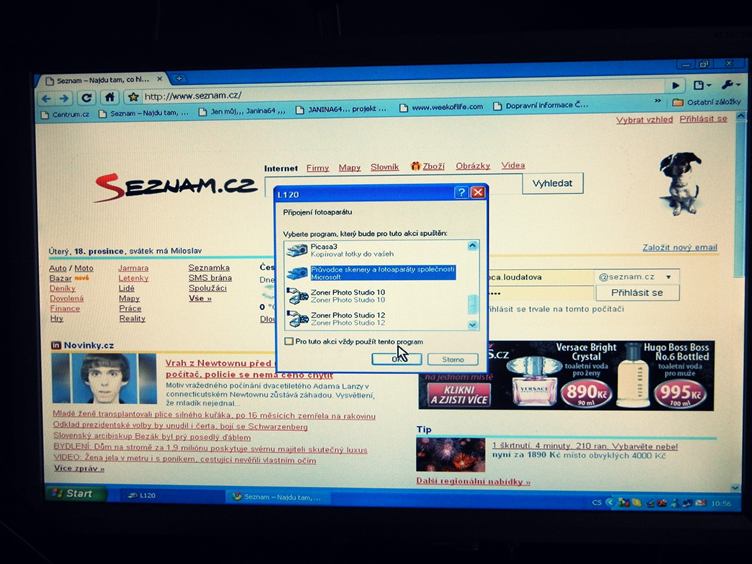Click the CS language indicator in tray
Screen dimensions: 752x564
(x=597, y=503)
